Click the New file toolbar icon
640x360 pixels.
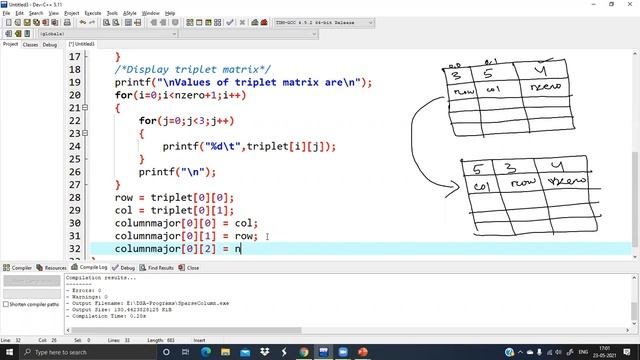(8, 22)
